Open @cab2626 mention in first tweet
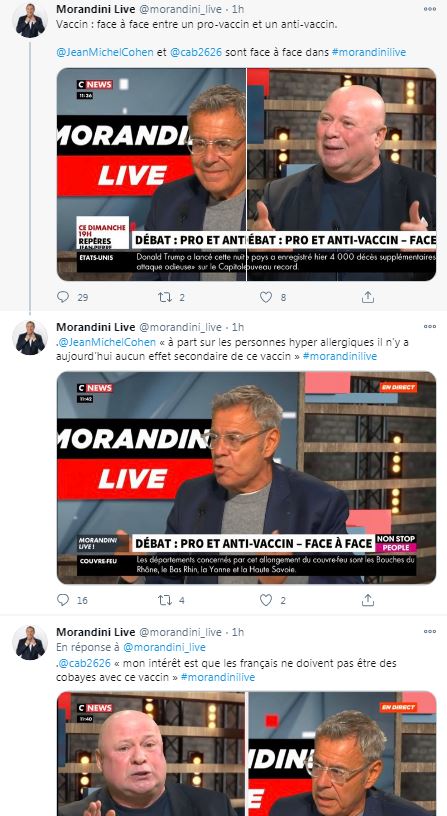The height and width of the screenshot is (816, 447). tap(196, 53)
